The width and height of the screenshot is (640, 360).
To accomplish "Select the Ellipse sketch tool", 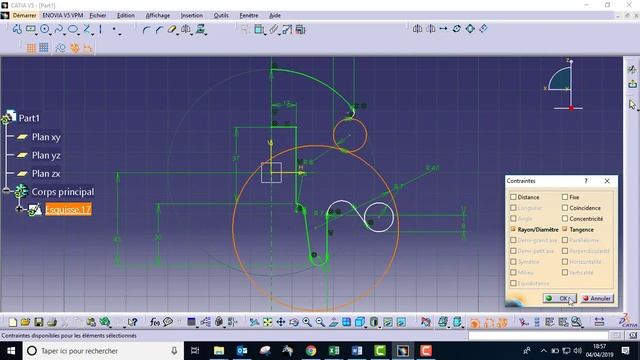I will (72, 29).
